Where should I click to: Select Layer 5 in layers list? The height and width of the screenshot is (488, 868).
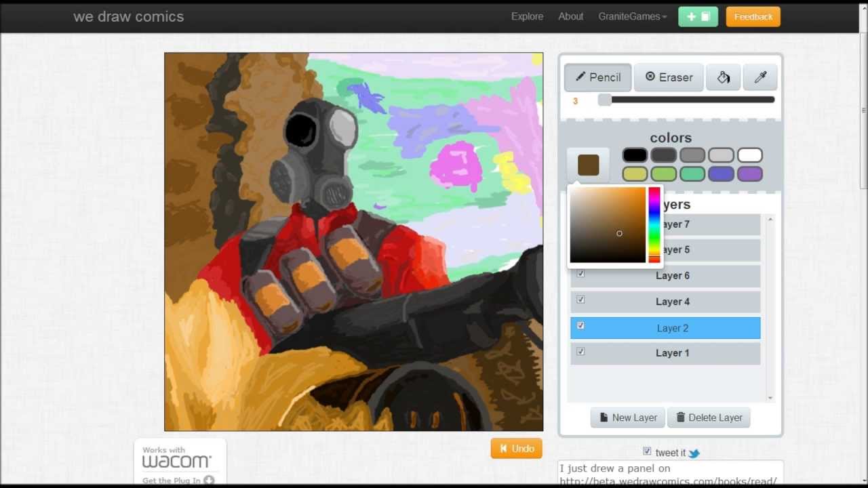coord(711,250)
